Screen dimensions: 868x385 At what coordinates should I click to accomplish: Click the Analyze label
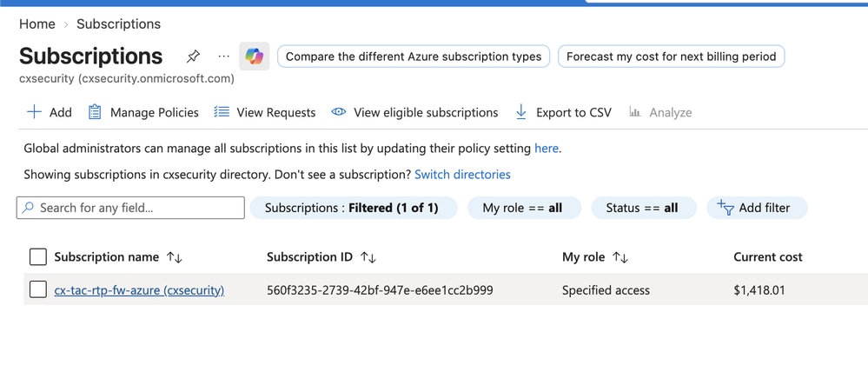[x=671, y=112]
